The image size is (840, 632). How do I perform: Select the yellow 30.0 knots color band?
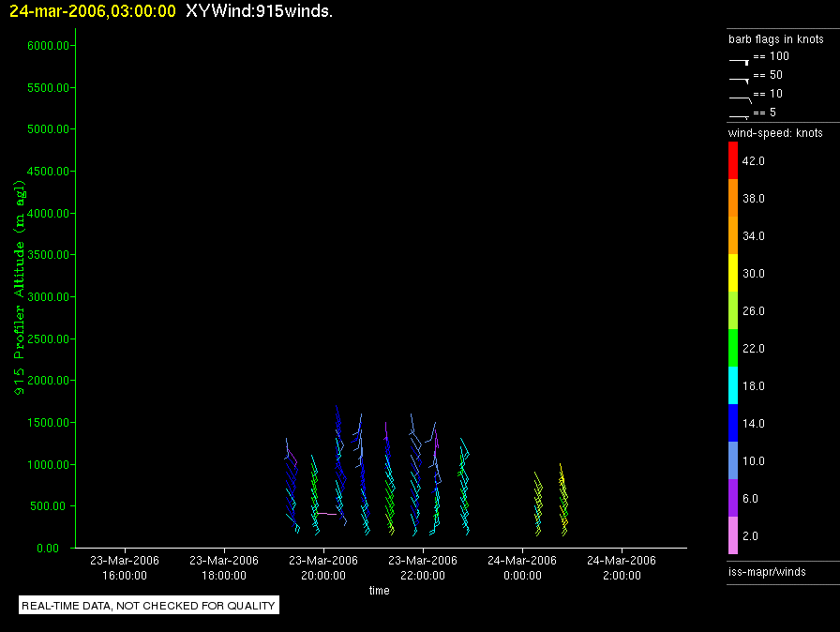(x=733, y=273)
